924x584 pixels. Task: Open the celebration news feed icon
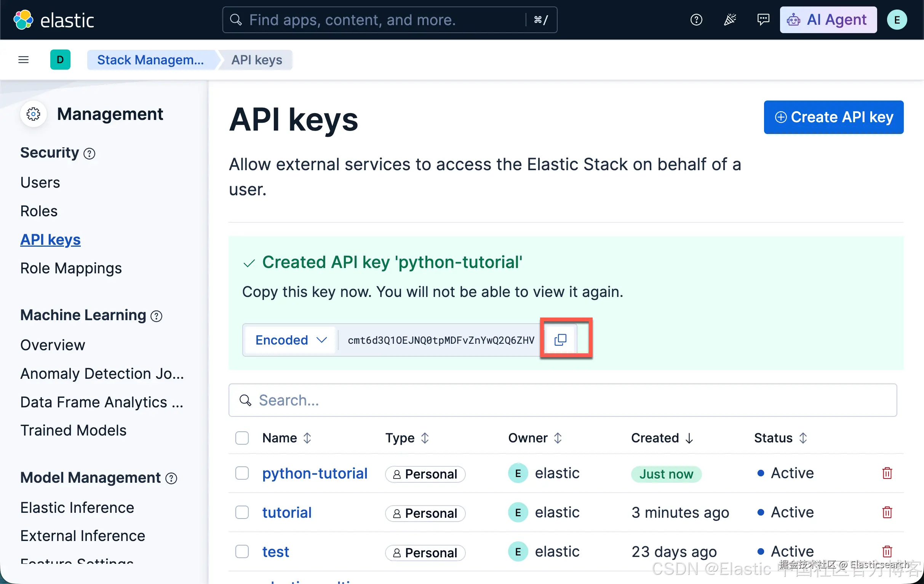730,19
